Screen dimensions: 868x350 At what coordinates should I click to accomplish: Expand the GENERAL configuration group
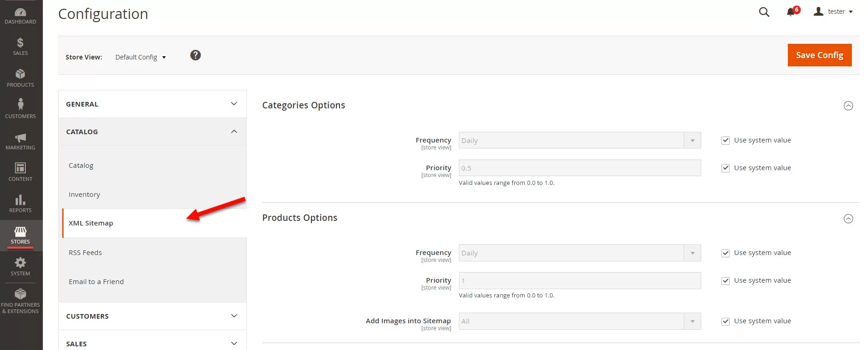click(x=152, y=104)
